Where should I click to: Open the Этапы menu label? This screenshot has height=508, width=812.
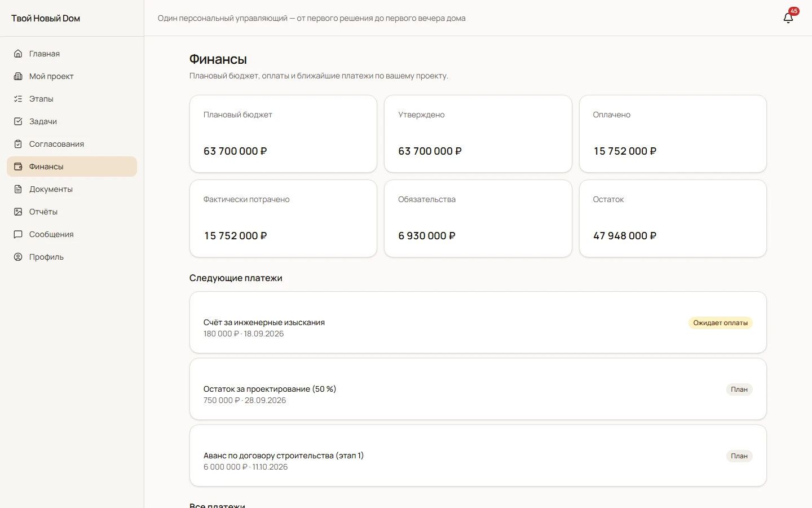coord(41,99)
